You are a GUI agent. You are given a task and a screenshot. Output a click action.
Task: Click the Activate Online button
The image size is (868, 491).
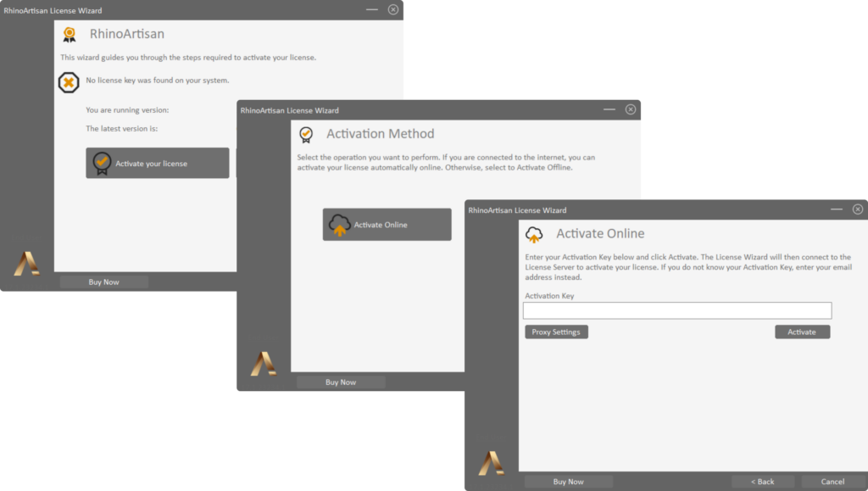pos(387,224)
